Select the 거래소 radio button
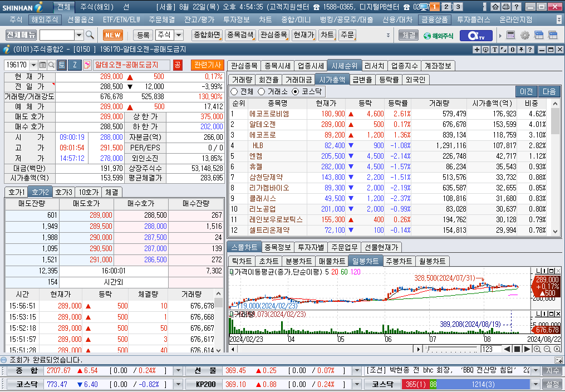Viewport: 565px width, 392px height. click(261, 91)
